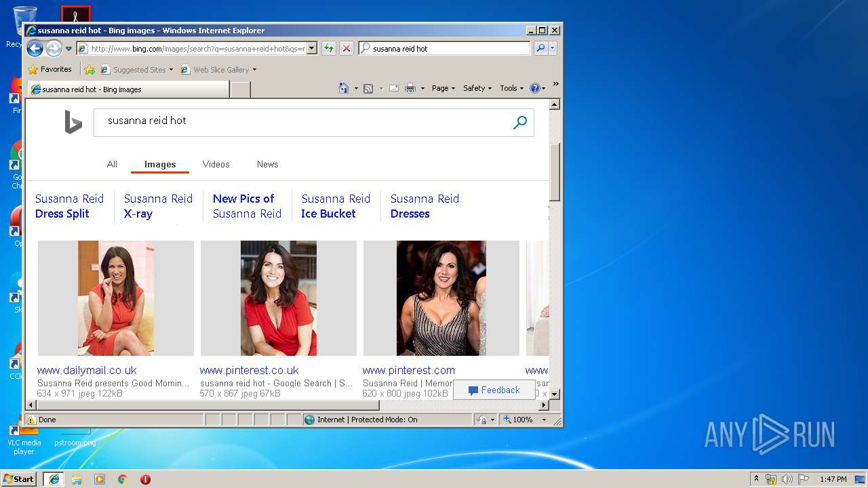
Task: Open the Page menu
Action: pos(443,88)
